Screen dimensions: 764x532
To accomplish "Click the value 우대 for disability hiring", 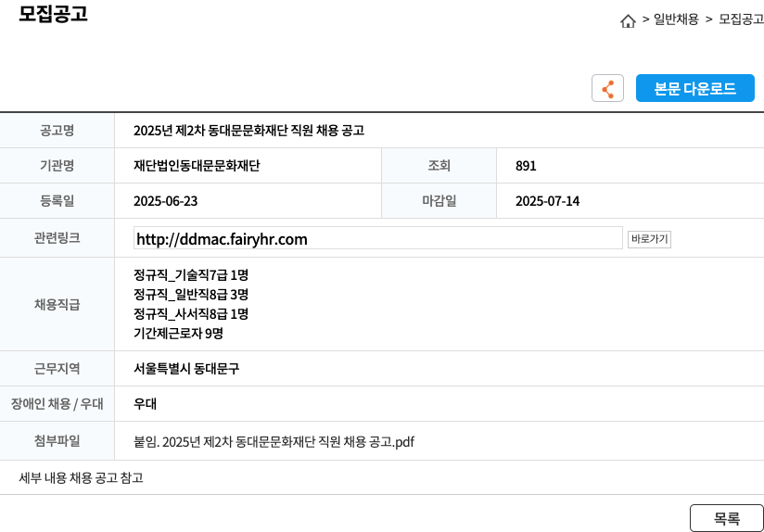I will [146, 404].
